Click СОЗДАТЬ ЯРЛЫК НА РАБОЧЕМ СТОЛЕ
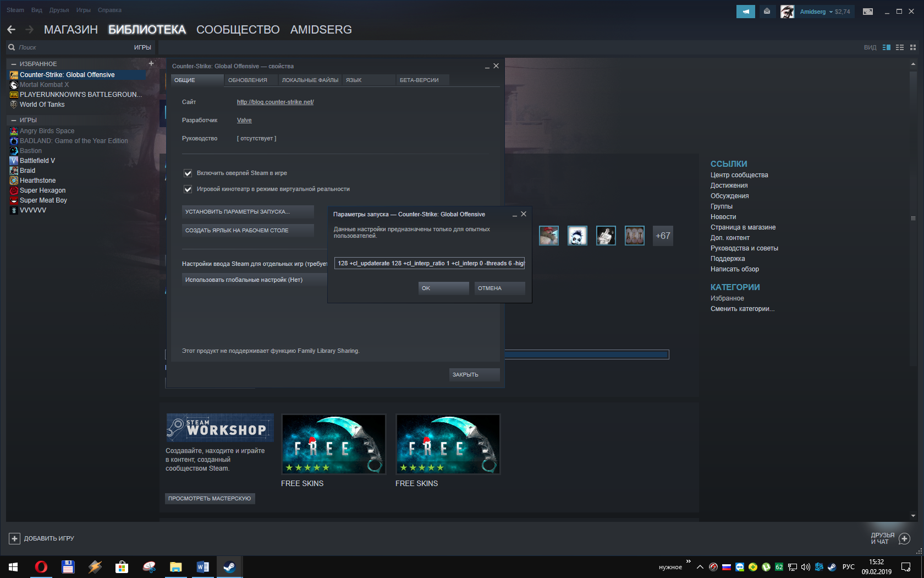Screen dimensions: 924x578 click(248, 230)
